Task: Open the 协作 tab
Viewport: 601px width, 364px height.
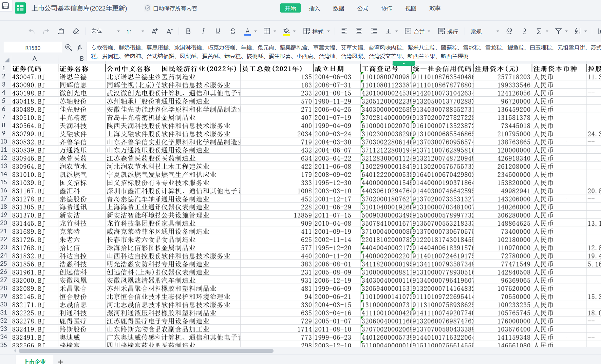Action: (x=387, y=8)
